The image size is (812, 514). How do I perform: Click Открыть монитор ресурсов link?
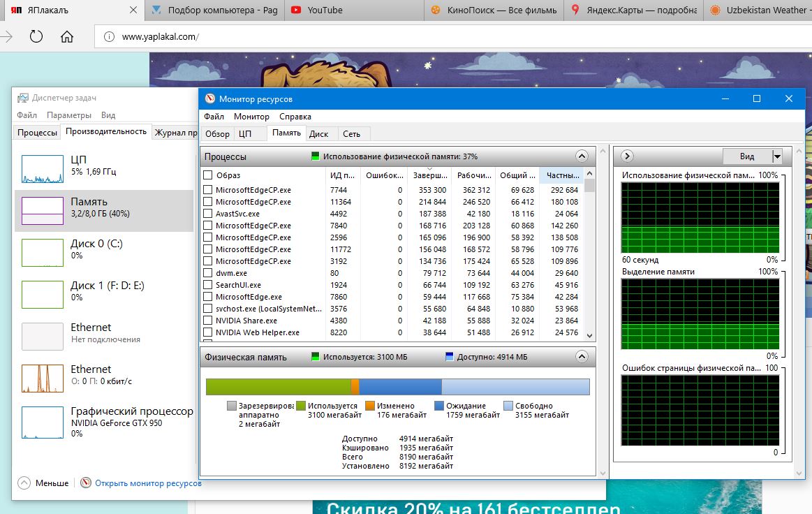click(148, 483)
